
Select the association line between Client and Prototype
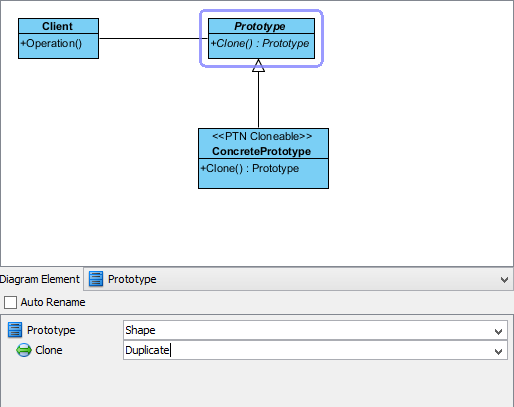click(153, 38)
